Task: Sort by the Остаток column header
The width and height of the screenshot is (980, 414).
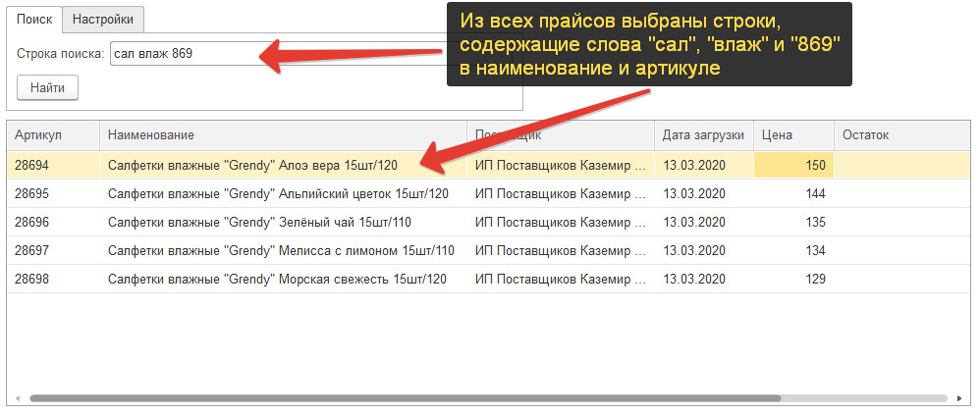Action: 901,134
